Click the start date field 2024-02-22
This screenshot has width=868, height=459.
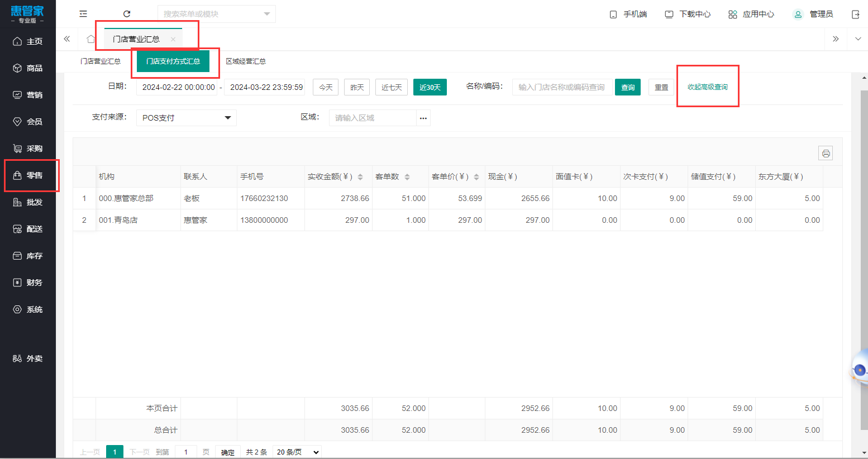point(177,87)
